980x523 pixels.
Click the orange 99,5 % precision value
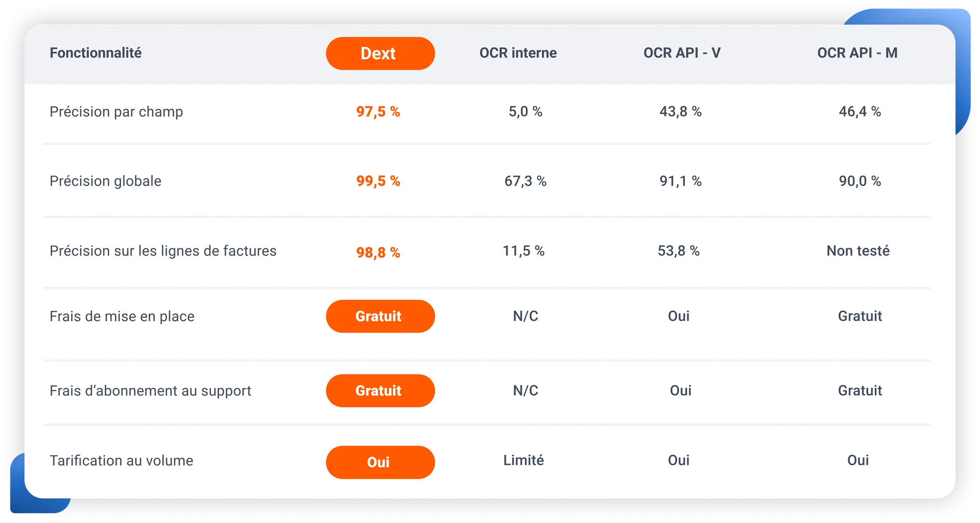pyautogui.click(x=378, y=181)
